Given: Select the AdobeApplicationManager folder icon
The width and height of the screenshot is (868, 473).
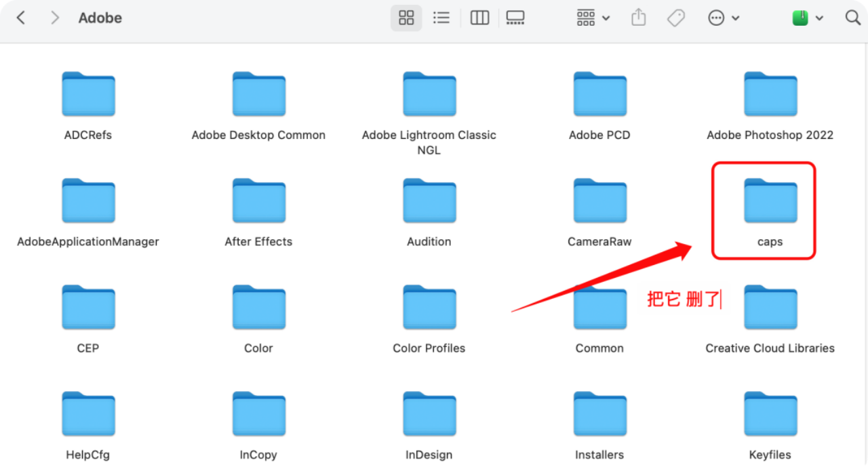Looking at the screenshot, I should 88,201.
